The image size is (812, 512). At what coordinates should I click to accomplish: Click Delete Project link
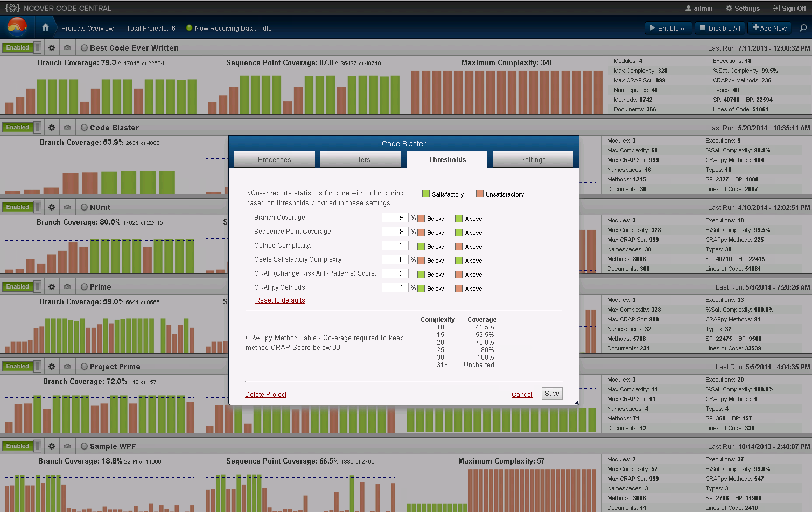click(265, 395)
